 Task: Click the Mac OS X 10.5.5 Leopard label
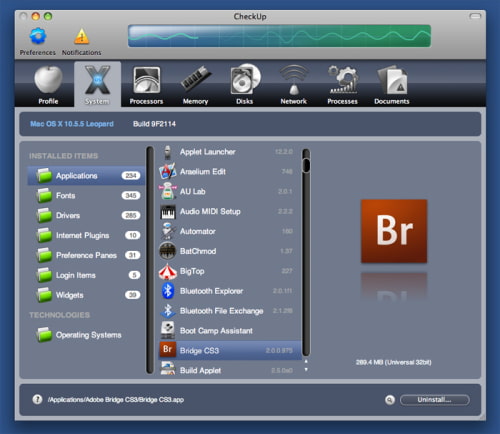coord(72,124)
